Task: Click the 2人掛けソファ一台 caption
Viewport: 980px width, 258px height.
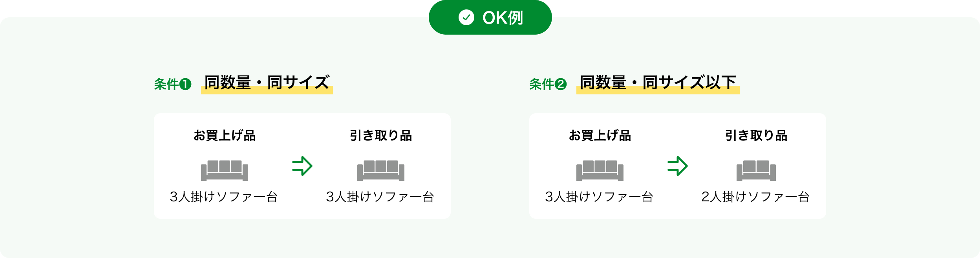Action: point(755,197)
